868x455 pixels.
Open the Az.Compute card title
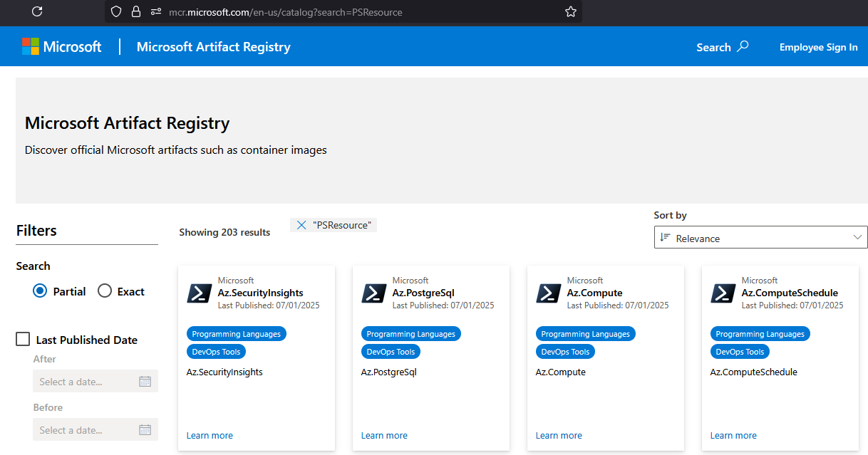pyautogui.click(x=595, y=293)
